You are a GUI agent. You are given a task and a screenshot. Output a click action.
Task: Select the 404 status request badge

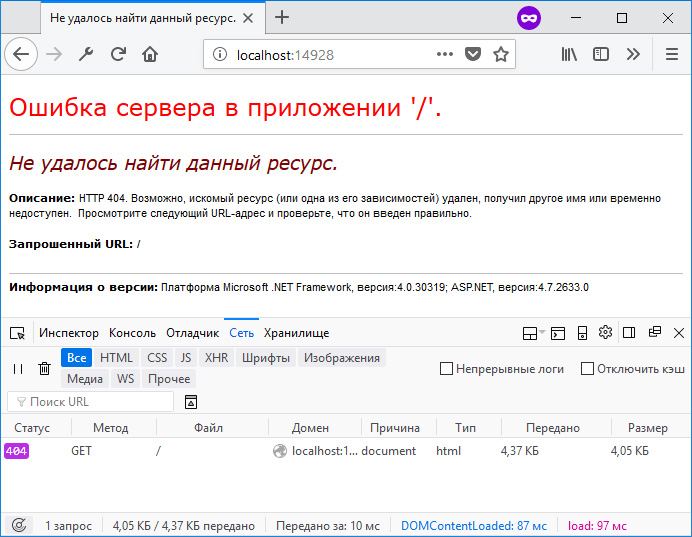pos(16,451)
